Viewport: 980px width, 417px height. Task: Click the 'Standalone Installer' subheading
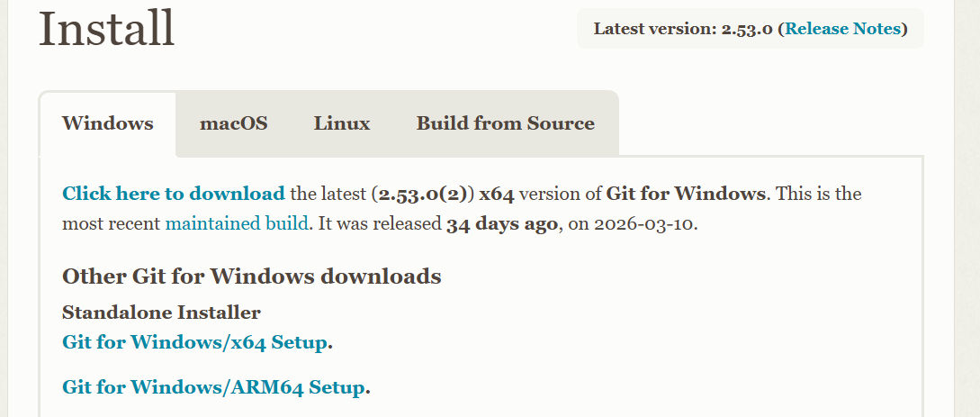(x=161, y=313)
